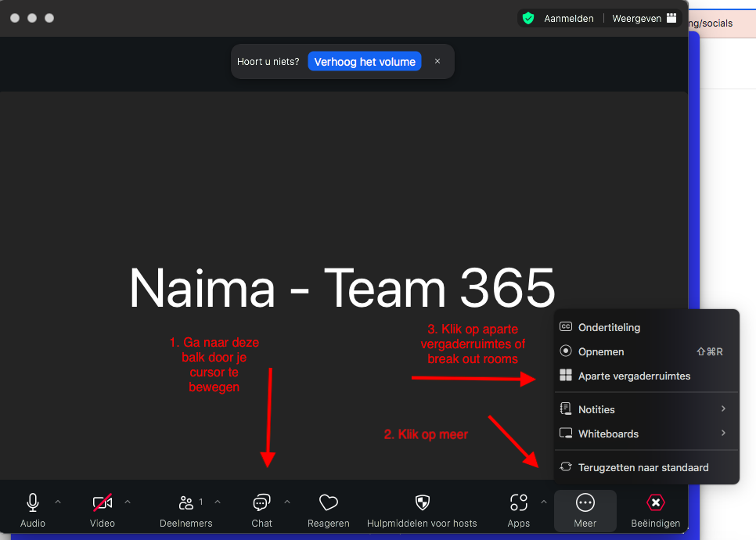
Task: Dismiss the Hoort u niets banner
Action: (x=437, y=61)
